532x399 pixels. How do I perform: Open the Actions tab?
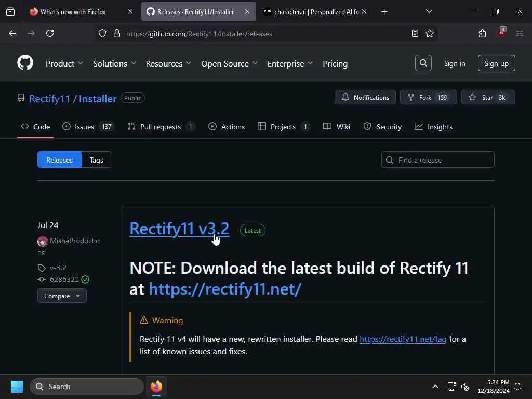point(227,127)
